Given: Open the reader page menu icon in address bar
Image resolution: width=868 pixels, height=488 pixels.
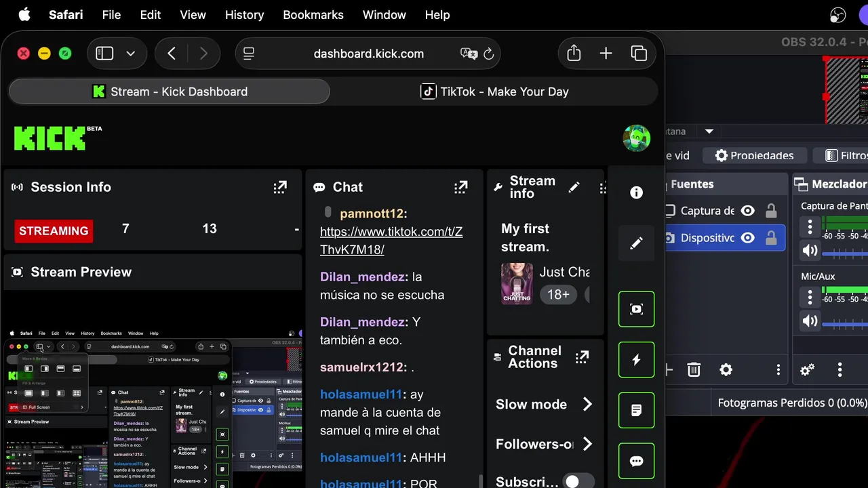Looking at the screenshot, I should click(x=249, y=54).
